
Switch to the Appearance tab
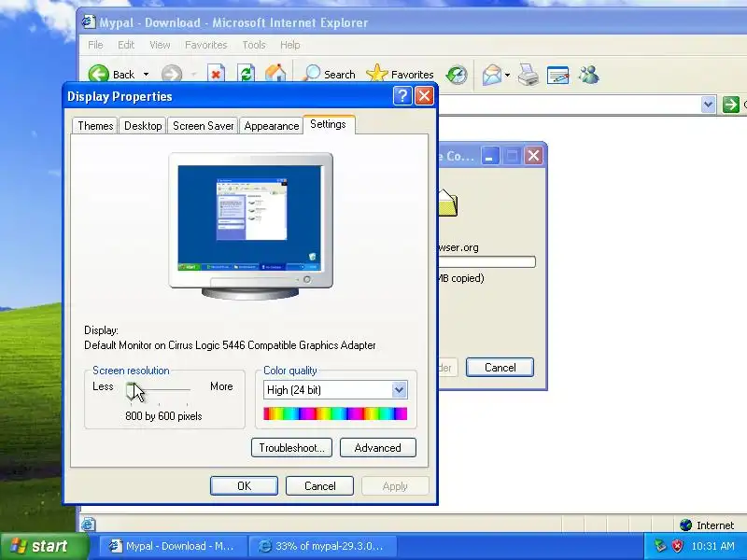[271, 126]
